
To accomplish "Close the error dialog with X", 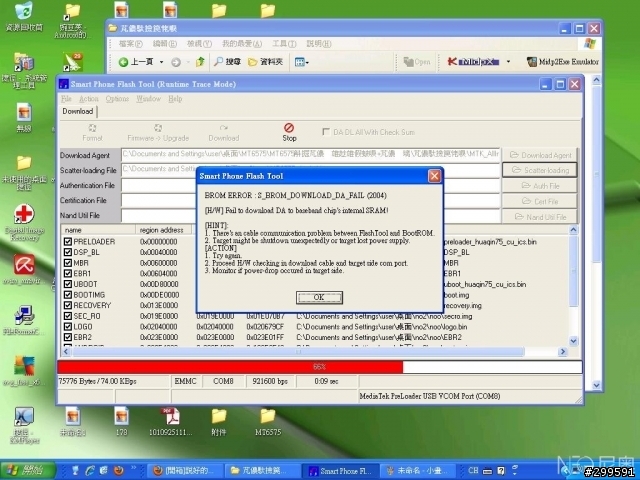I will click(434, 176).
